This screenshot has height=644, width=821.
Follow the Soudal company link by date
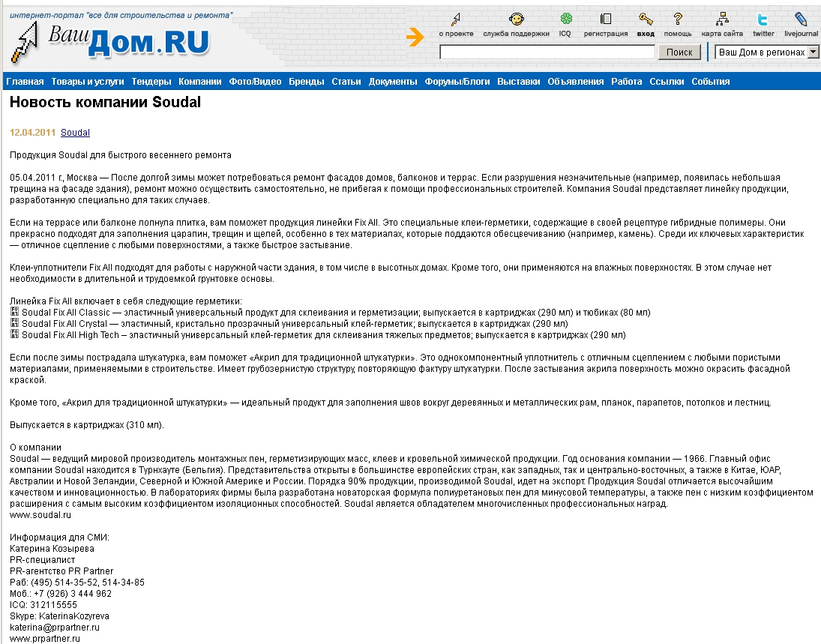point(76,133)
